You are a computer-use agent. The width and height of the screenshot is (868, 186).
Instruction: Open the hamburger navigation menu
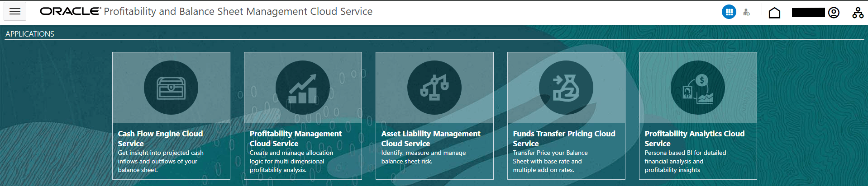click(15, 11)
